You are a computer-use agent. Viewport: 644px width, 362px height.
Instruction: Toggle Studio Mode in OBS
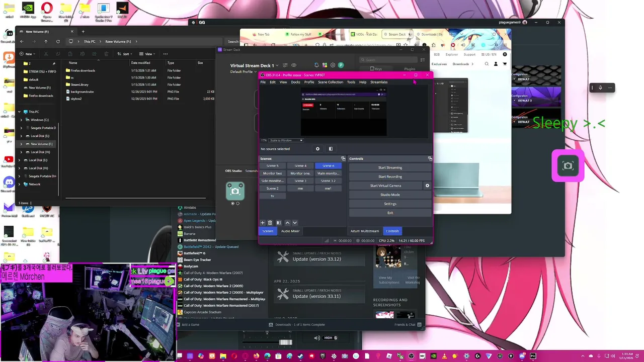[390, 195]
